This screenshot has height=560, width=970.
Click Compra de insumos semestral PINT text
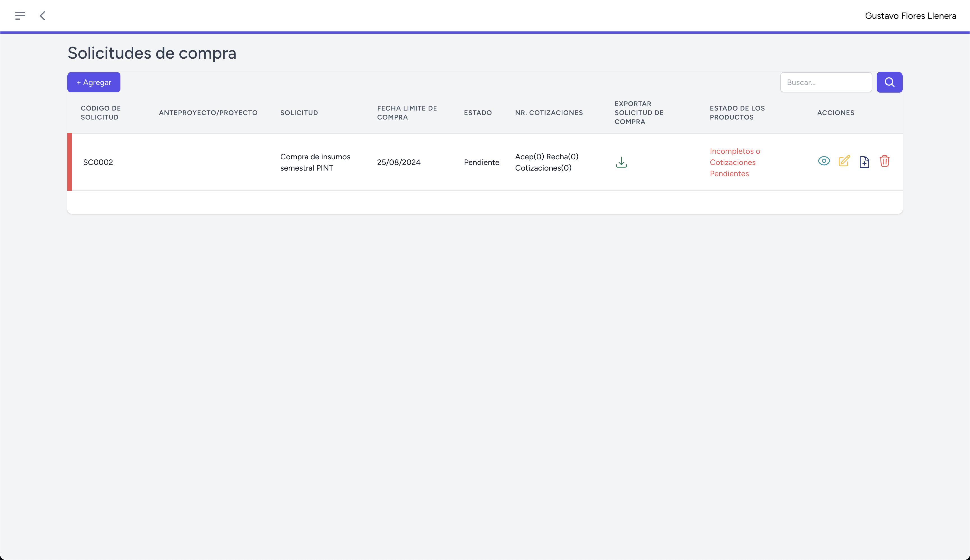click(x=315, y=162)
